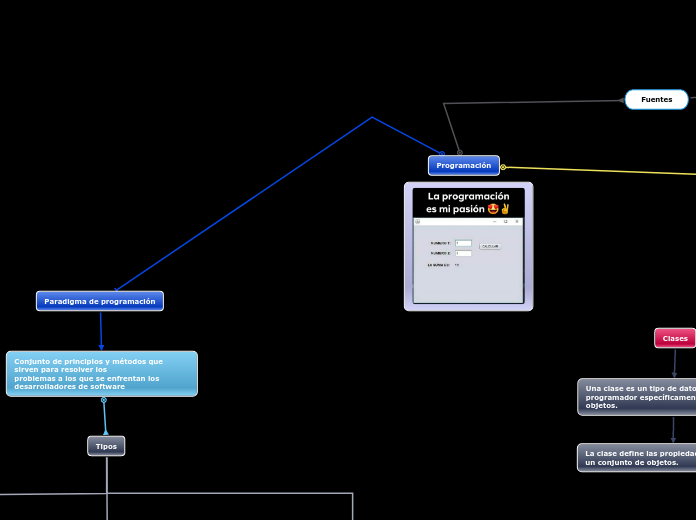Click the arrowhead connector entering the Tipos node

[x=106, y=433]
